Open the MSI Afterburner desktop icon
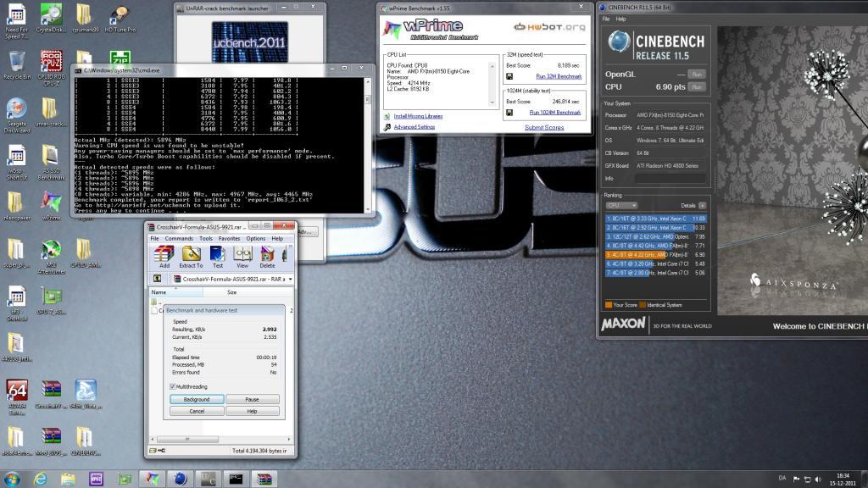Screen dimensions: 868x488 click(51, 257)
